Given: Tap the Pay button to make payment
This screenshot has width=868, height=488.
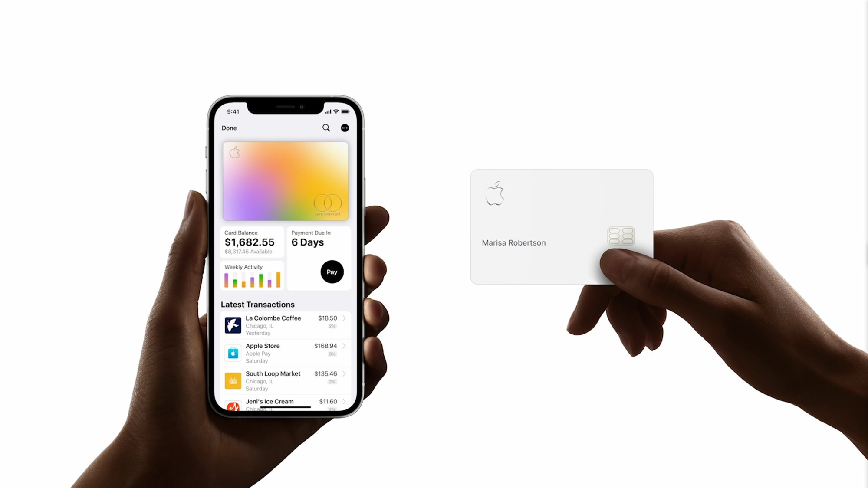Looking at the screenshot, I should [x=331, y=272].
